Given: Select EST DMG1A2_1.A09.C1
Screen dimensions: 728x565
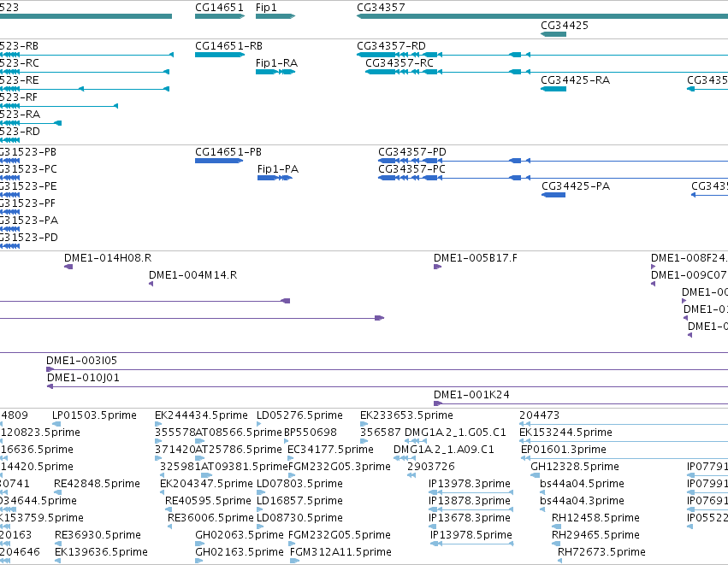Looking at the screenshot, I should (443, 450).
